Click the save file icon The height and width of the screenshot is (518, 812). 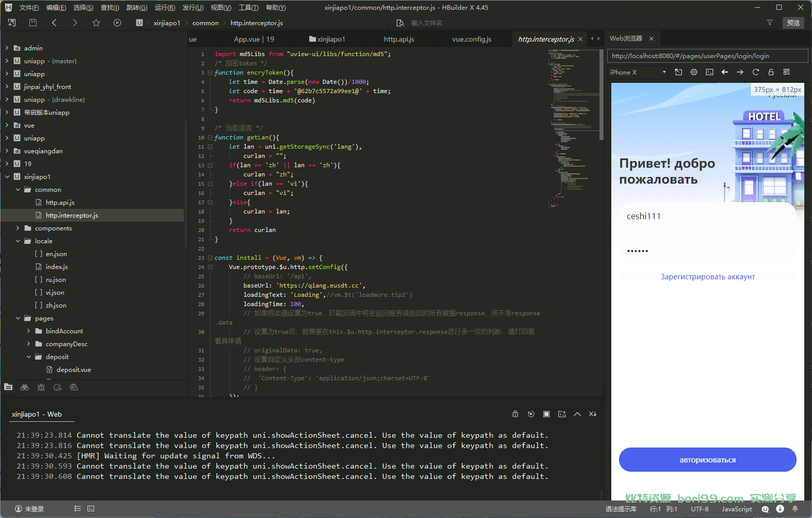pos(33,23)
